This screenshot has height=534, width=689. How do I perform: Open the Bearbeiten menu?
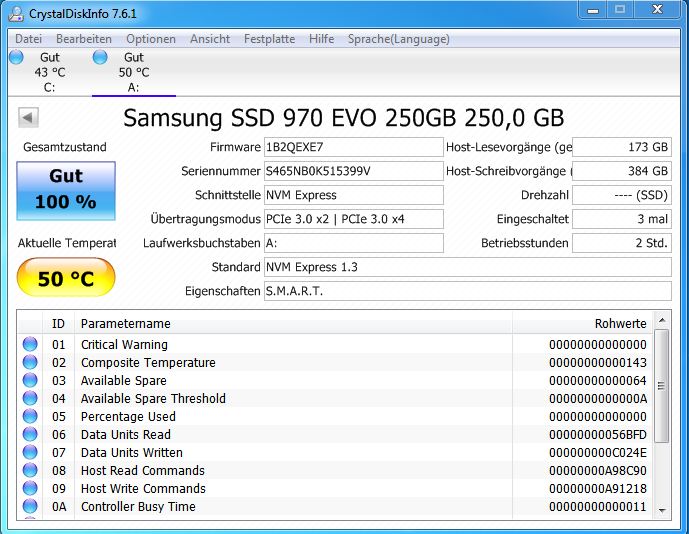pos(84,39)
